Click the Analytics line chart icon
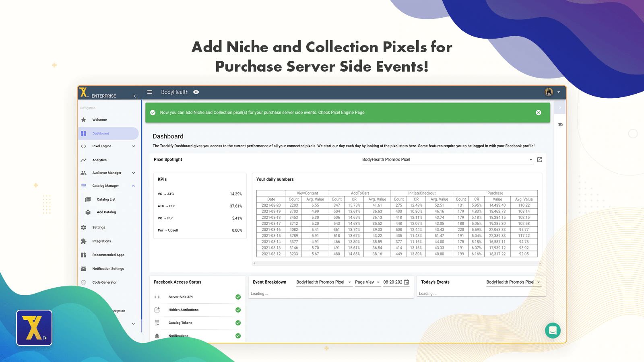The height and width of the screenshot is (362, 644). pos(83,160)
